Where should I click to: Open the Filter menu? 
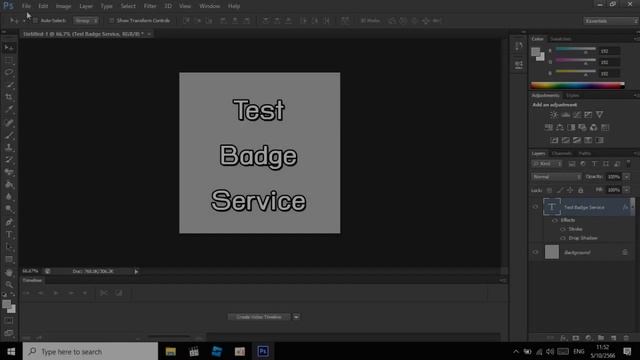tap(150, 6)
